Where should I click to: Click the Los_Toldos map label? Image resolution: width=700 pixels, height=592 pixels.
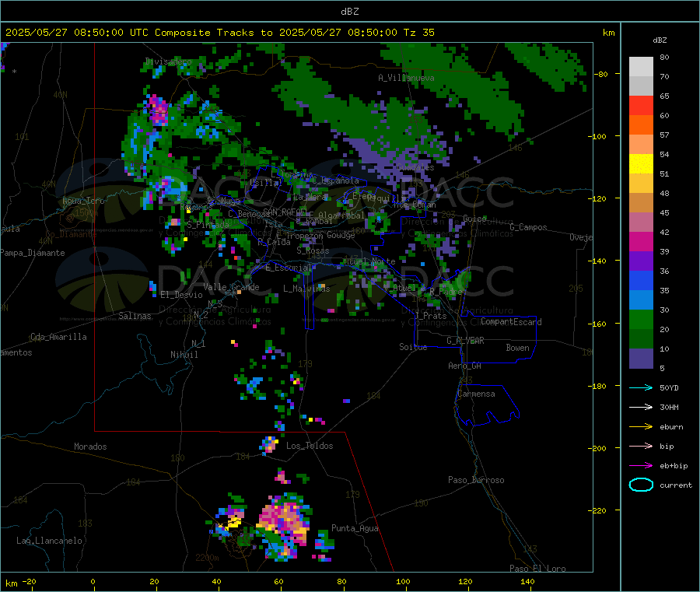click(310, 446)
